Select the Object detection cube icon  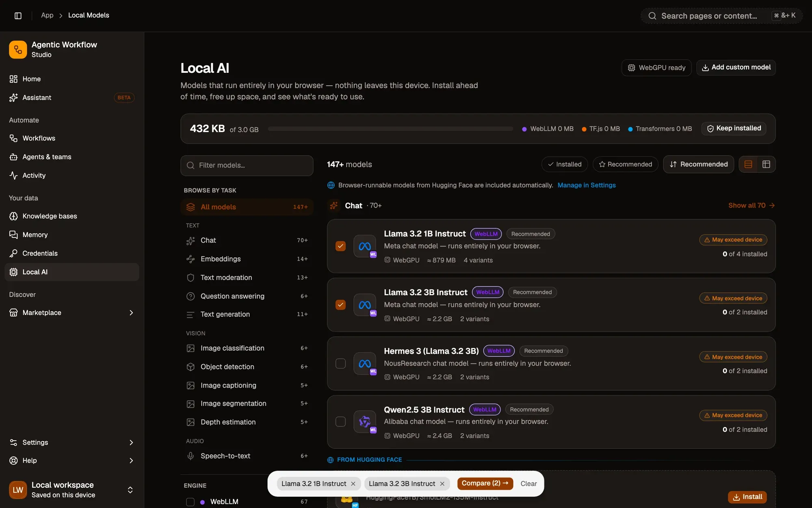[x=190, y=367]
